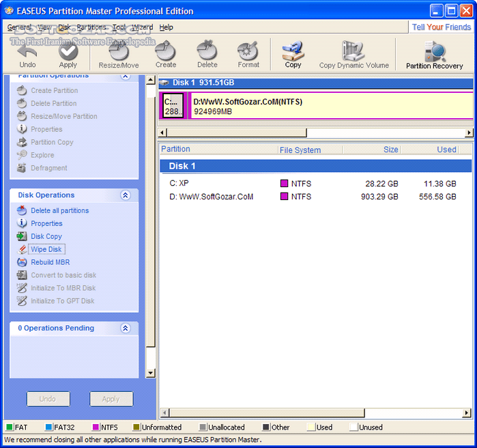Open the Wizard menu
The image size is (477, 448).
pyautogui.click(x=142, y=27)
